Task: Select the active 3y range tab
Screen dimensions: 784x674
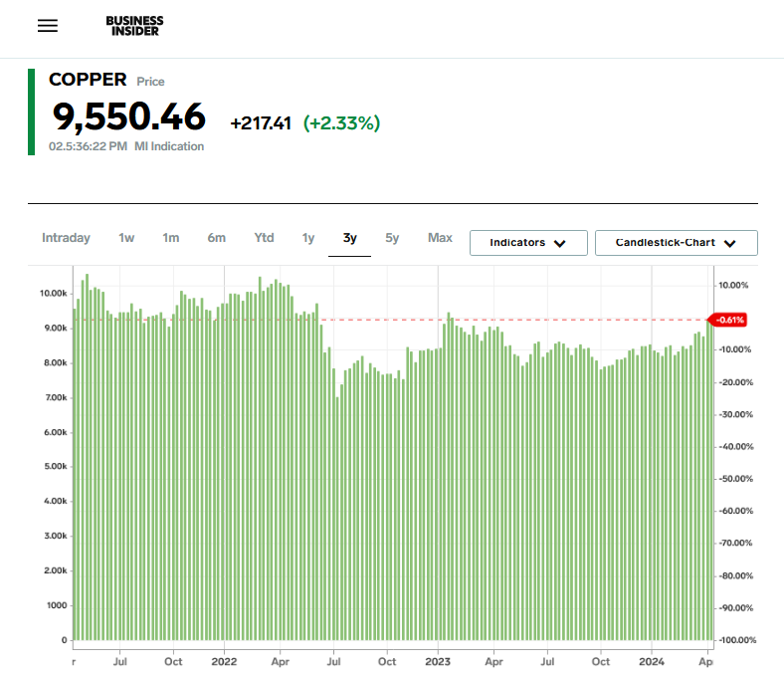Action: tap(350, 238)
